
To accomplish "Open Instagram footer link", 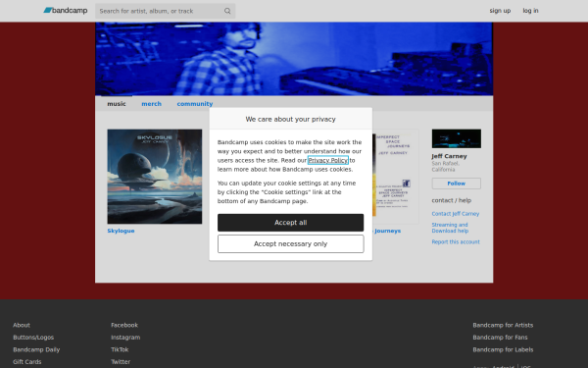I will 125,338.
